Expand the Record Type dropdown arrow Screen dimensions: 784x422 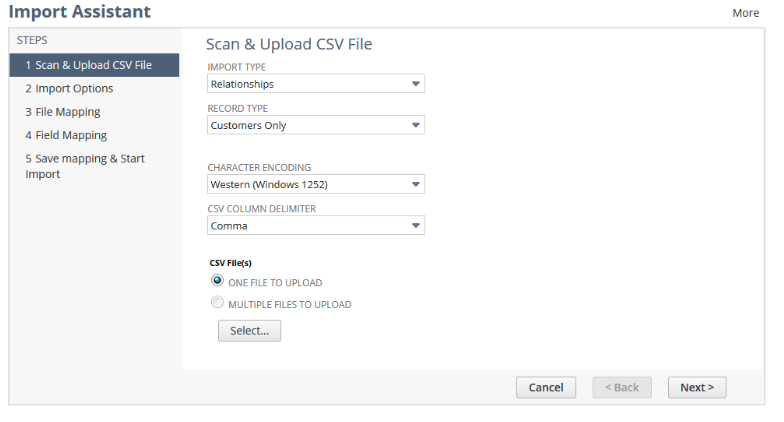[415, 125]
